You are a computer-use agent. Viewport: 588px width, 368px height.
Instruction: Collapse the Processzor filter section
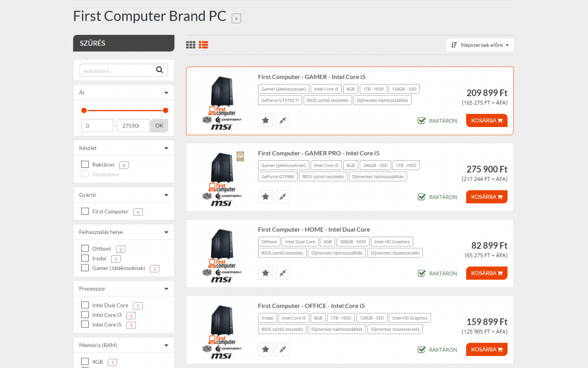[166, 289]
